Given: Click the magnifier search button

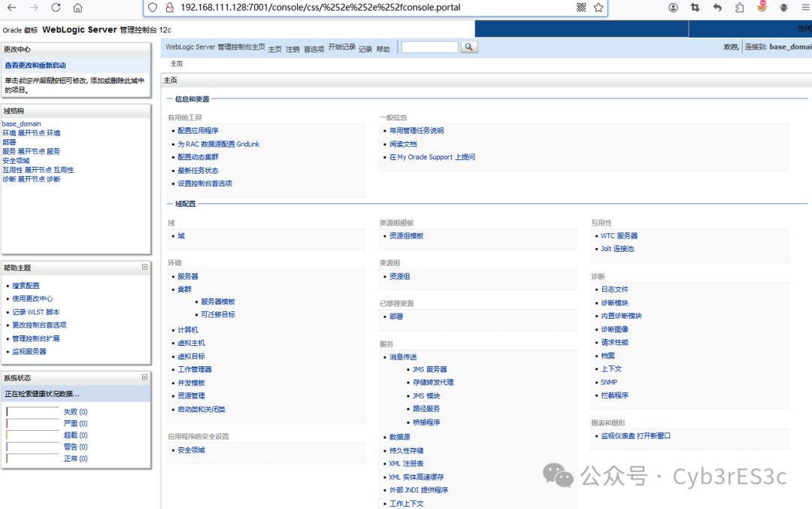Looking at the screenshot, I should point(468,47).
